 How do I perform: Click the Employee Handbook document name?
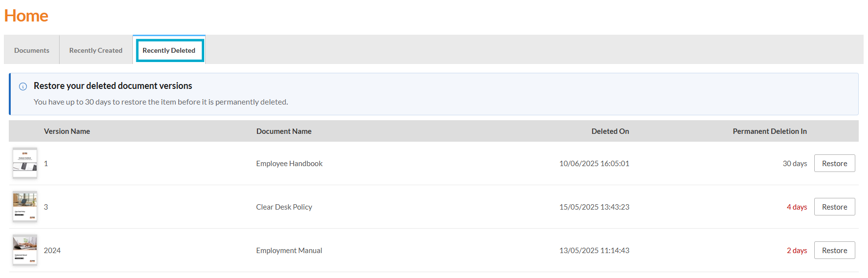click(x=289, y=164)
